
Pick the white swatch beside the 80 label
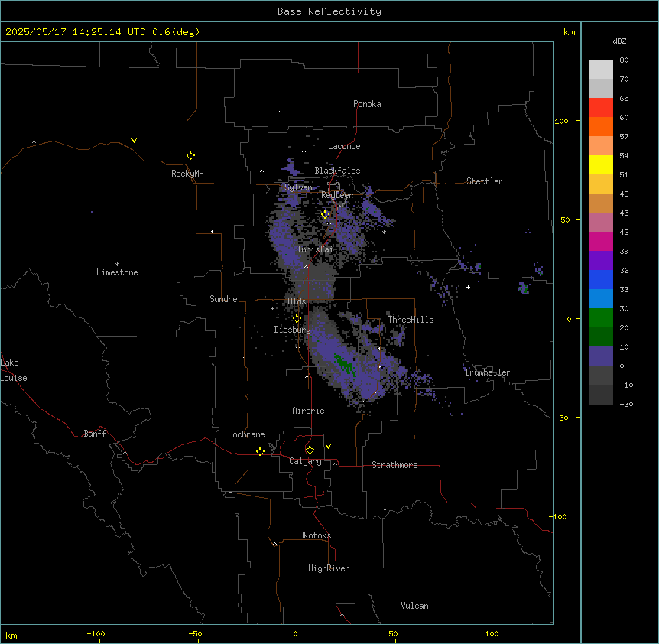[601, 70]
